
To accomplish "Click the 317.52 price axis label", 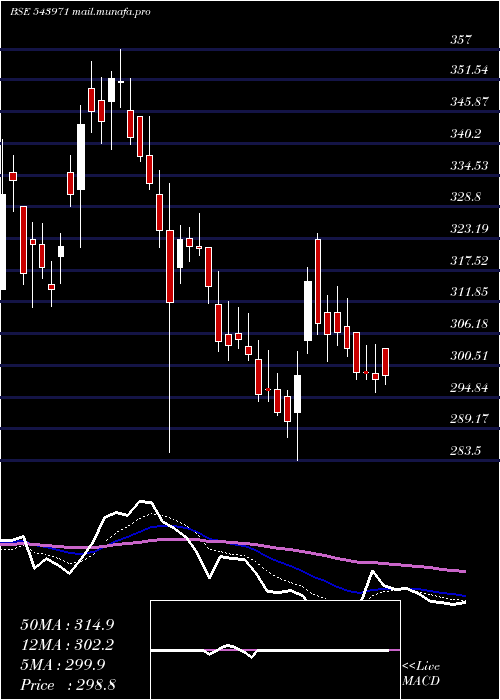I will 469,261.
